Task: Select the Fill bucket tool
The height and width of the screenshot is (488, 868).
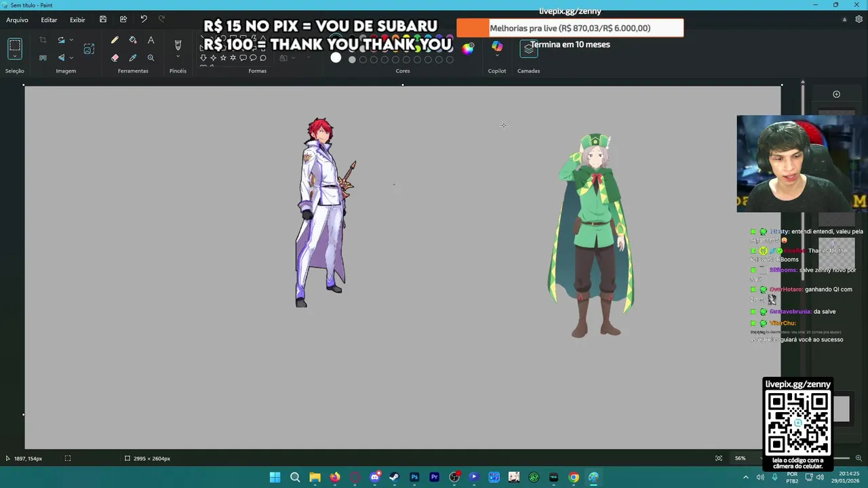Action: coord(133,41)
